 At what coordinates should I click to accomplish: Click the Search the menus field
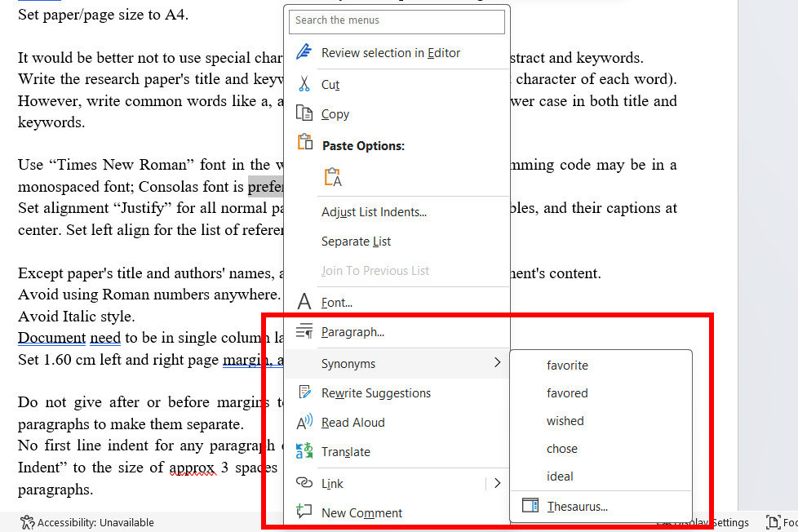[397, 21]
